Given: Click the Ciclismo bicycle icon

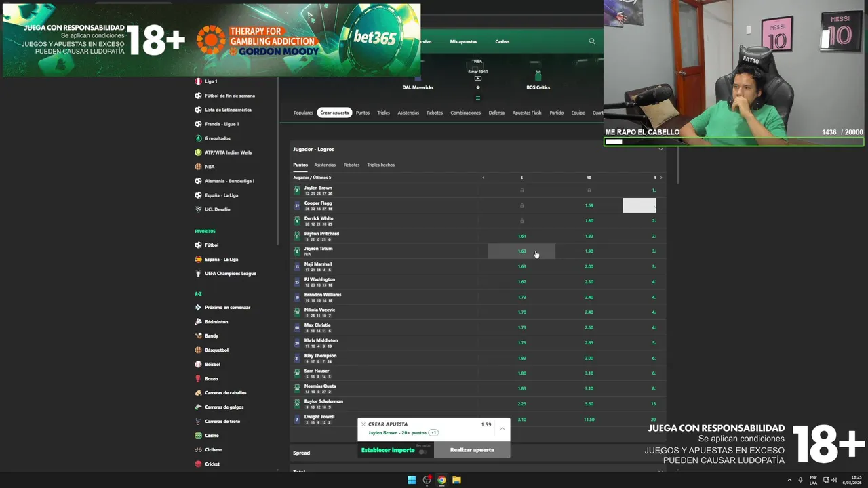Looking at the screenshot, I should [x=198, y=449].
